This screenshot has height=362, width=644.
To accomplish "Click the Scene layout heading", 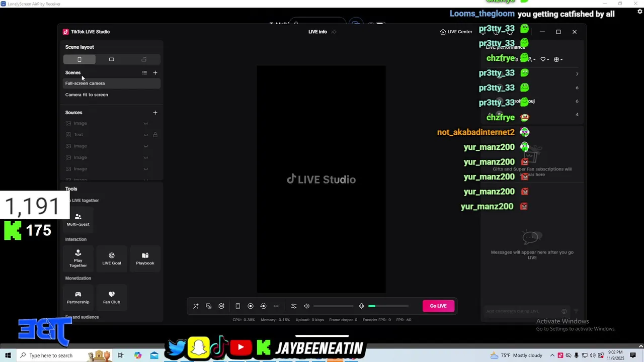I will [x=79, y=47].
